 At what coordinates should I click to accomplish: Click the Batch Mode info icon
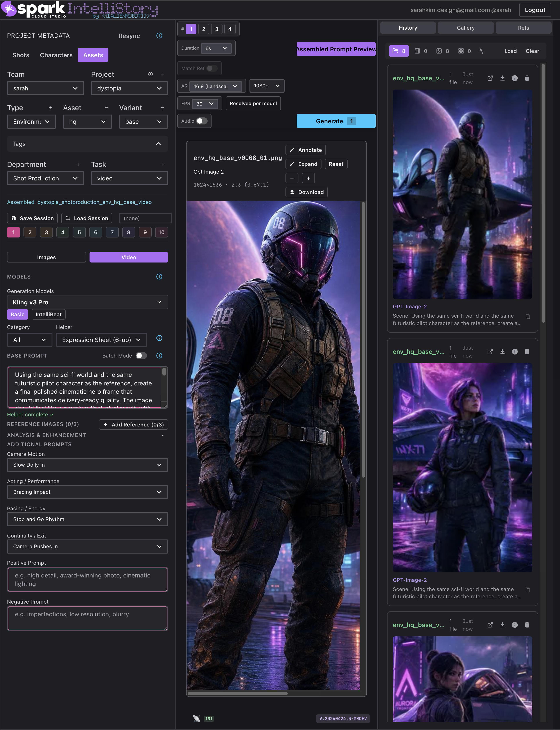(159, 356)
